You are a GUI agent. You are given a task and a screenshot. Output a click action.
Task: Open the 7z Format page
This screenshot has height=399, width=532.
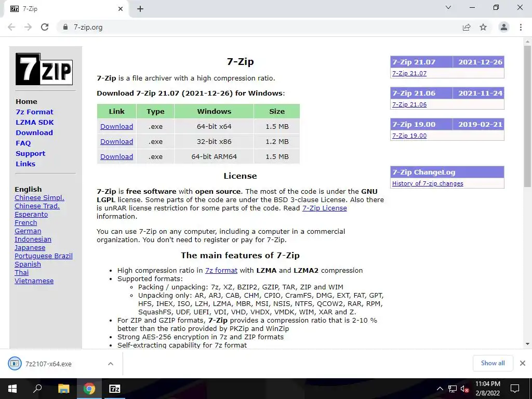(x=35, y=112)
